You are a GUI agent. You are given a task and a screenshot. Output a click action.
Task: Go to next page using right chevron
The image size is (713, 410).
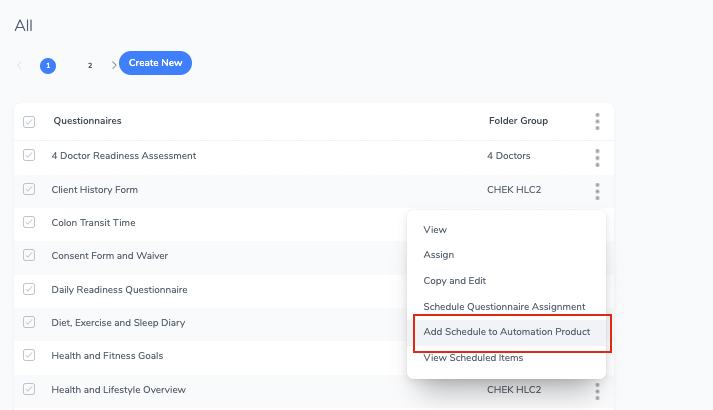pyautogui.click(x=114, y=65)
